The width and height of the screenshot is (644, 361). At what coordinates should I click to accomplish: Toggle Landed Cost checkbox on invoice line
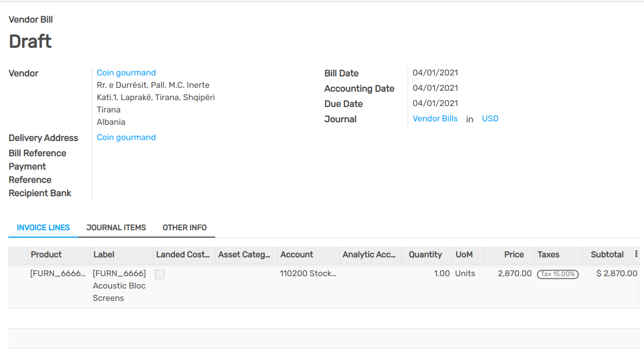pos(159,274)
